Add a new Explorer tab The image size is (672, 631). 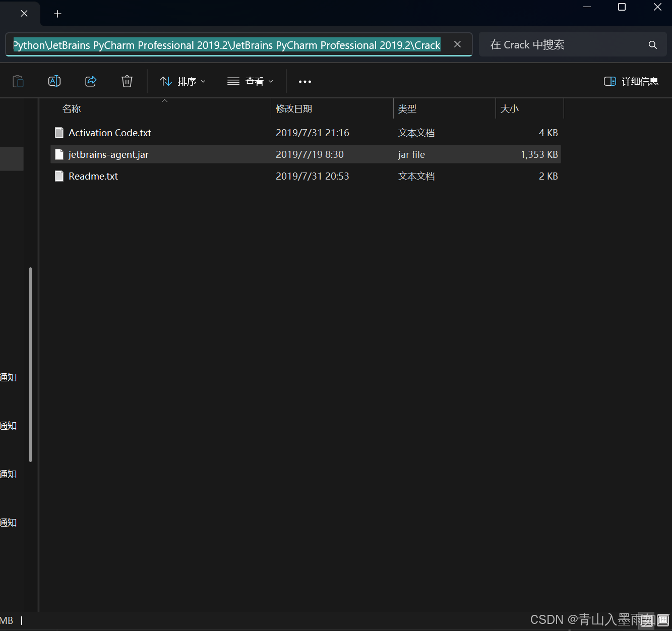coord(57,14)
